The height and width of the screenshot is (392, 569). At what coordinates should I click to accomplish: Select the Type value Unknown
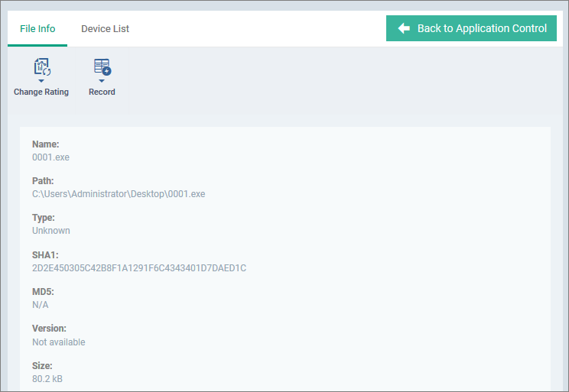coord(51,231)
